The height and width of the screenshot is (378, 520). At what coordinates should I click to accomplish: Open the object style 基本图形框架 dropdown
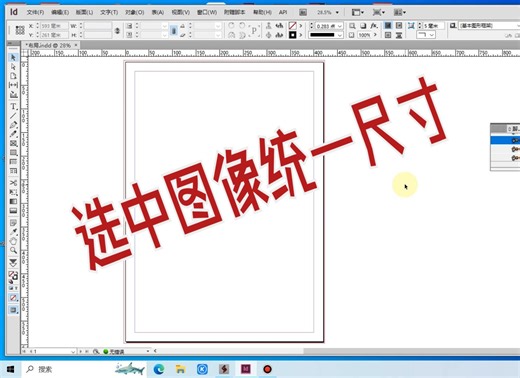[489, 26]
